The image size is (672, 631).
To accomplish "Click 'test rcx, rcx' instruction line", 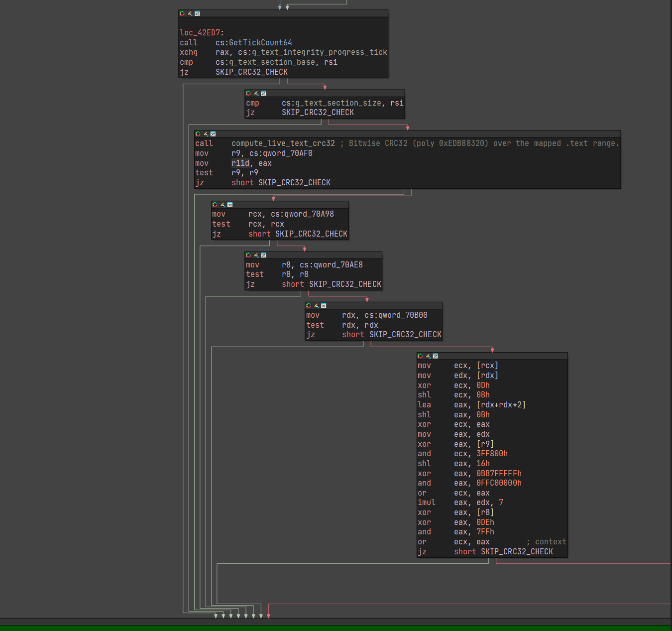I will point(248,224).
